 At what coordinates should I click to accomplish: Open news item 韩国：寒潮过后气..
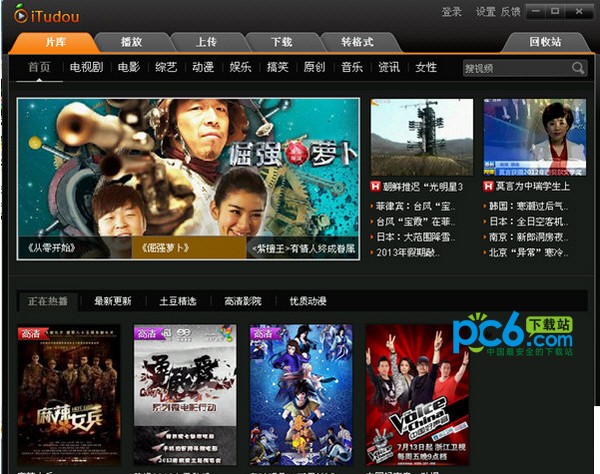pos(528,207)
